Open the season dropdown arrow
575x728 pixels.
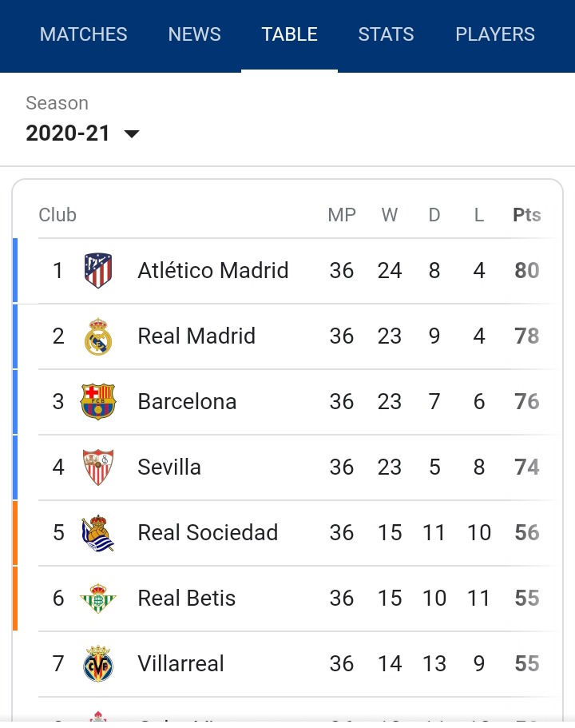tap(132, 134)
